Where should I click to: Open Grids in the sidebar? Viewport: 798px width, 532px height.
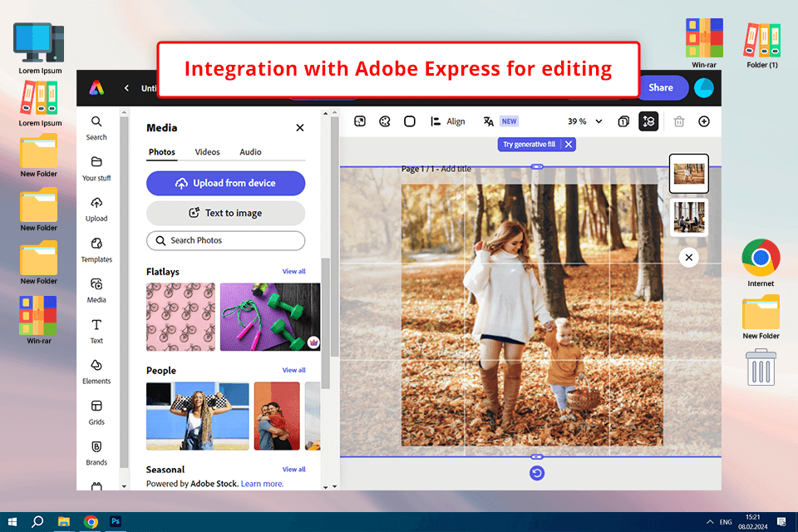click(96, 413)
